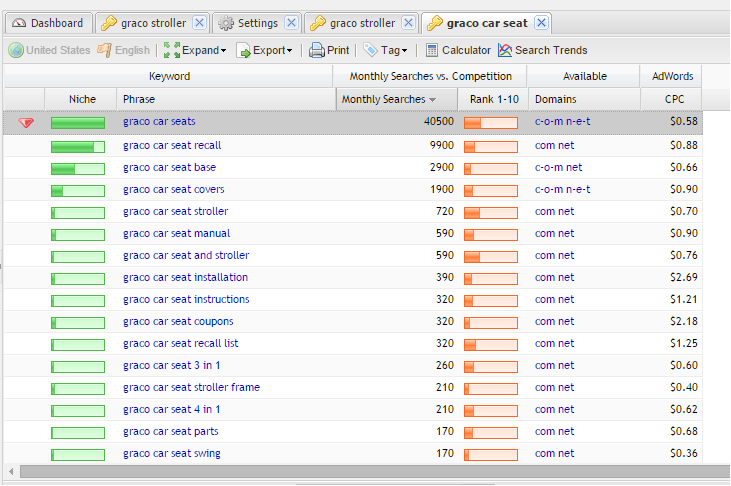Click the horizontal scrollbar track
The image size is (731, 486).
tap(375, 472)
